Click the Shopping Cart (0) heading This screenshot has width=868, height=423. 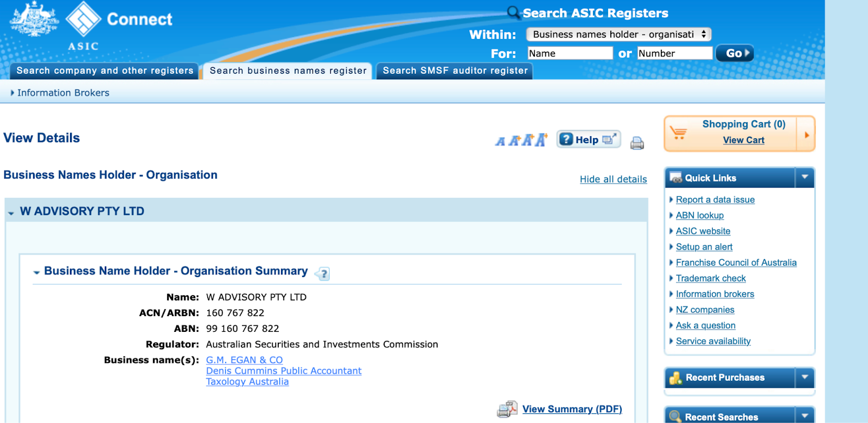click(x=744, y=124)
